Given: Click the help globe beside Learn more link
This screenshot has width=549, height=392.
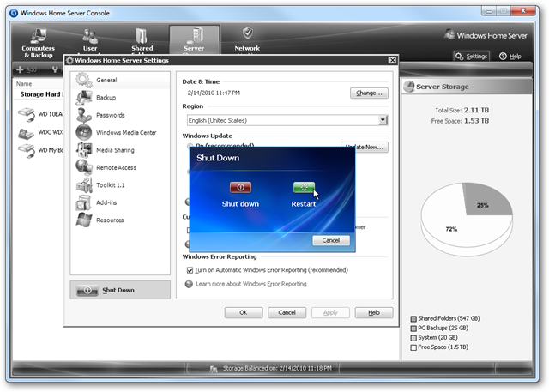Looking at the screenshot, I should (x=189, y=284).
